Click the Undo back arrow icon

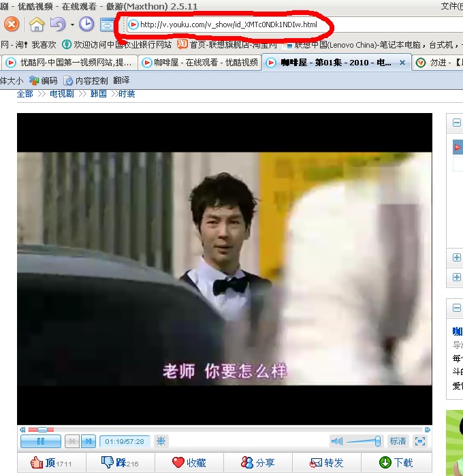pos(58,25)
